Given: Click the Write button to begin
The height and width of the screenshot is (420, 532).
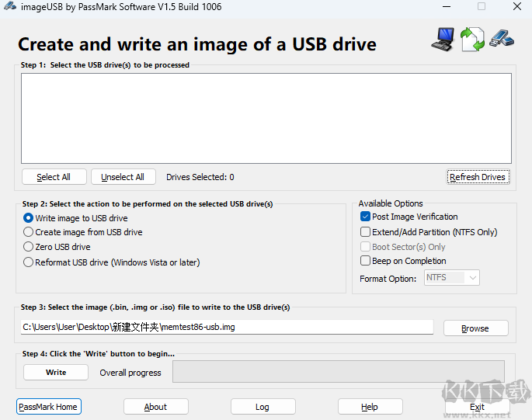Looking at the screenshot, I should (x=56, y=372).
